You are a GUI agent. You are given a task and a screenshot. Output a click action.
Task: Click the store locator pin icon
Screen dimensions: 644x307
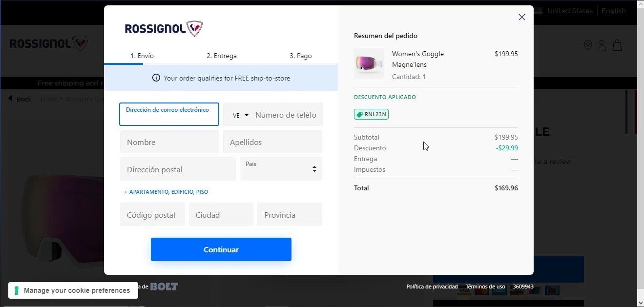tap(588, 45)
